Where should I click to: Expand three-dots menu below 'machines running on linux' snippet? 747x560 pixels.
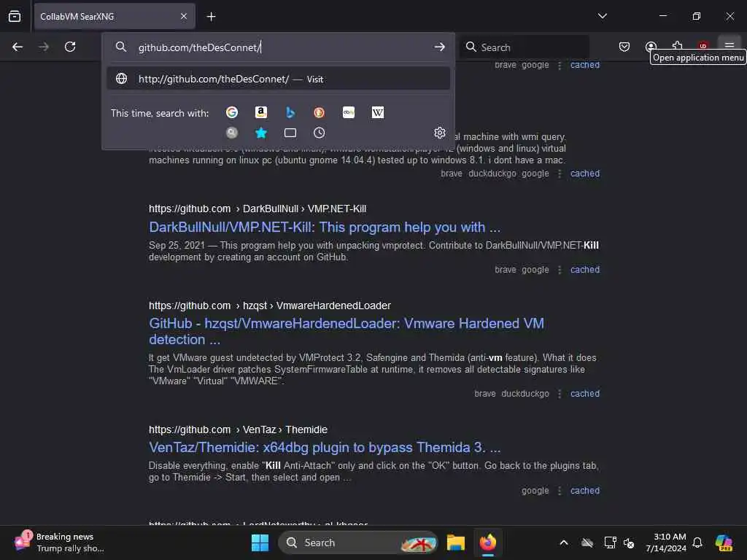(560, 174)
